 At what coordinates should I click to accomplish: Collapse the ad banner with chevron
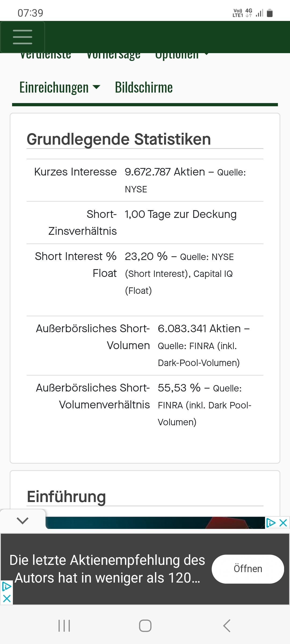(x=23, y=521)
